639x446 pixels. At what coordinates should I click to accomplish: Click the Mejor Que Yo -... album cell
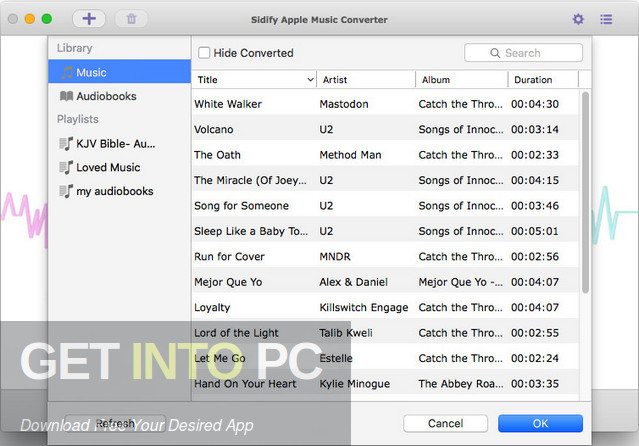461,282
